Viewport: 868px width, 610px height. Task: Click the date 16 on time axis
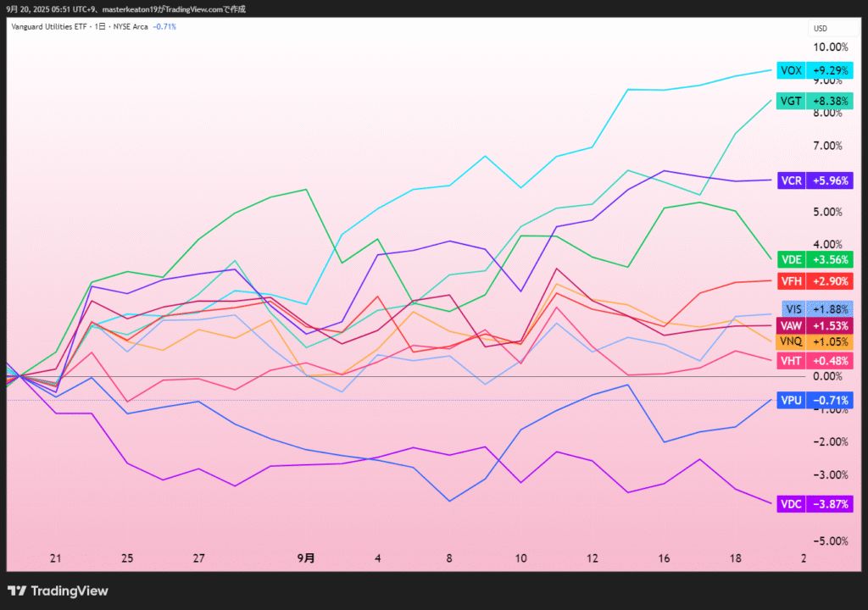tap(664, 558)
